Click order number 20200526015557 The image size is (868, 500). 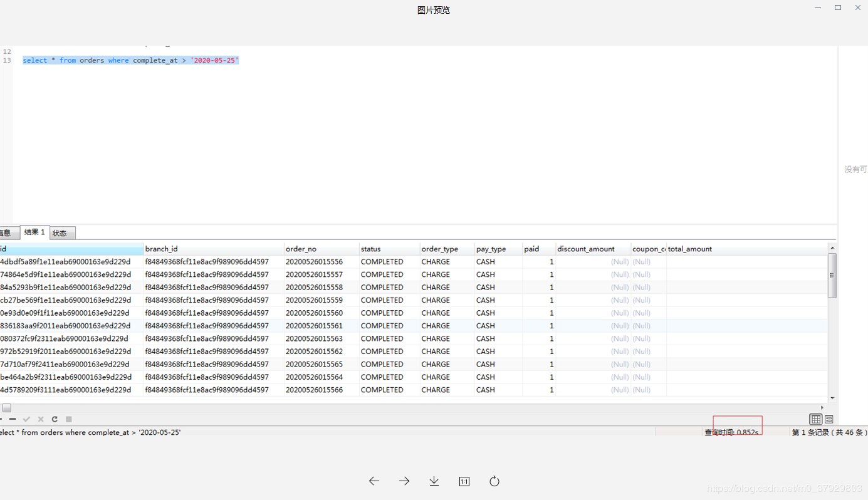(314, 274)
